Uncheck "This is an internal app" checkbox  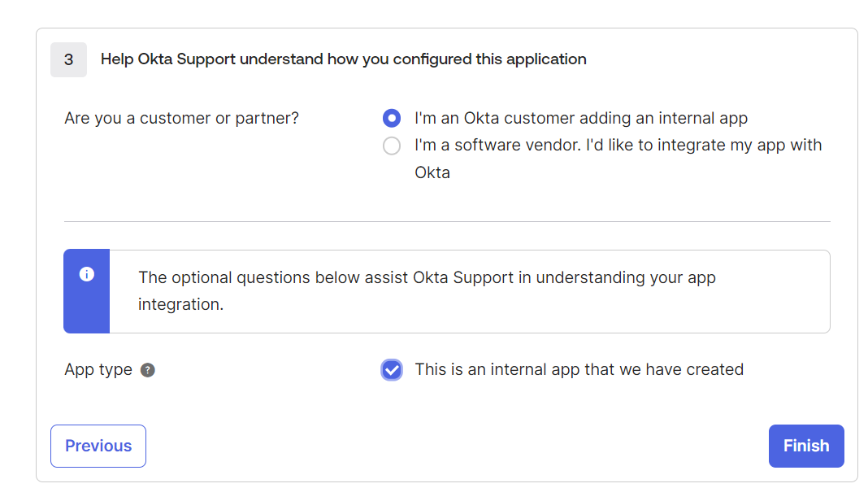coord(392,370)
